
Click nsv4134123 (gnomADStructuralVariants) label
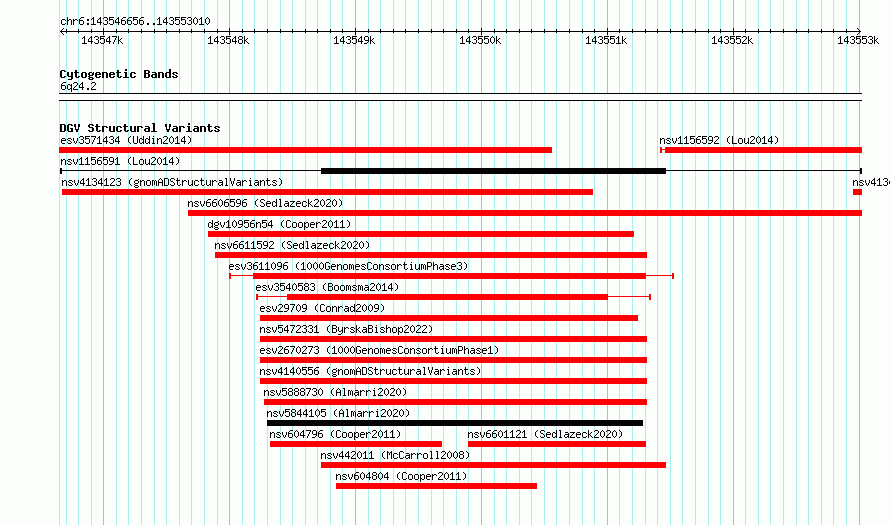point(172,182)
